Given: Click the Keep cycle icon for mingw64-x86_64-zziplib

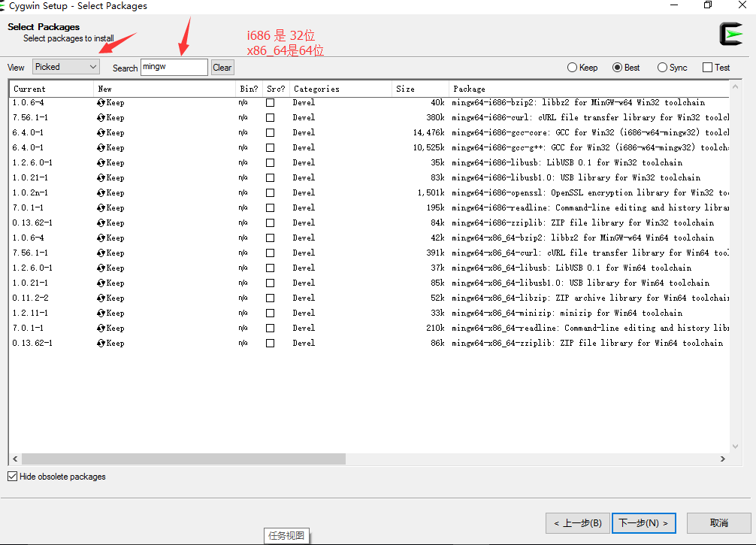Looking at the screenshot, I should (101, 344).
